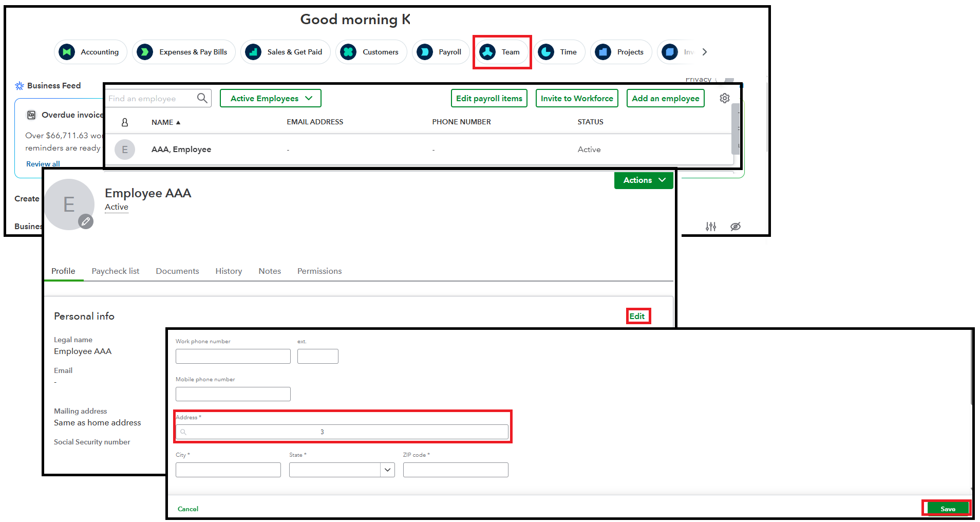Click the Active status under Employee AAA

click(117, 207)
